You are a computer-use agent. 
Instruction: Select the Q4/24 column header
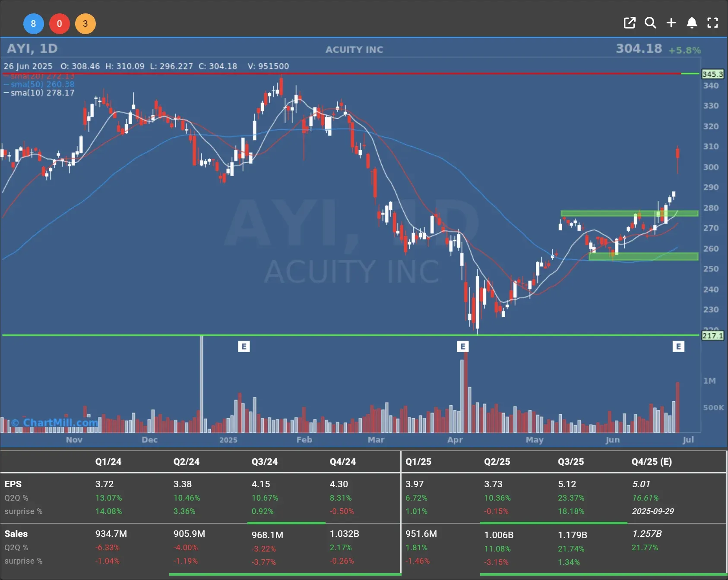point(343,462)
